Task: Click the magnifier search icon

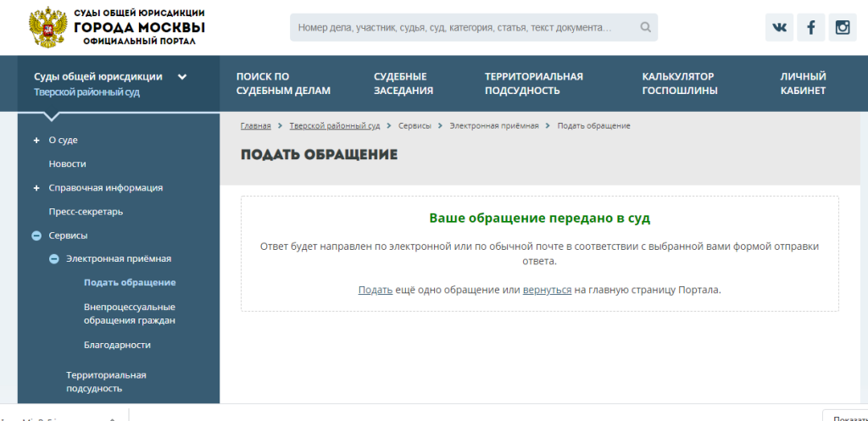Action: (x=645, y=27)
